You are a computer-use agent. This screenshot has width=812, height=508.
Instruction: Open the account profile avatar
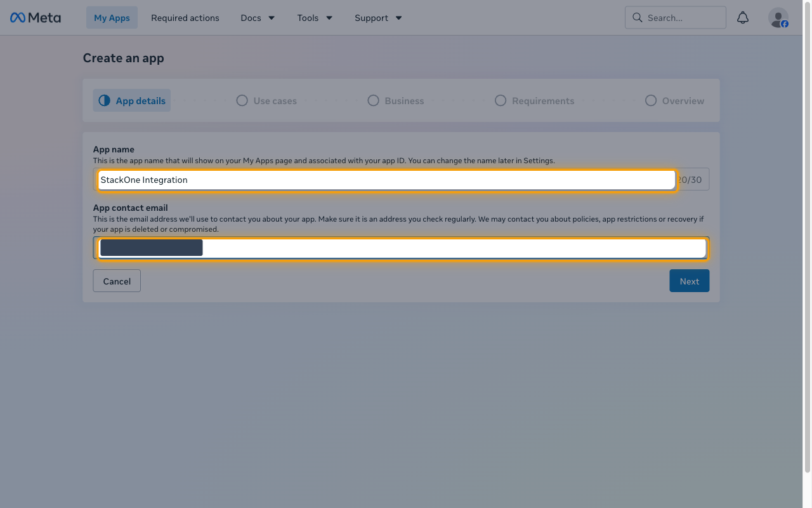tap(778, 18)
